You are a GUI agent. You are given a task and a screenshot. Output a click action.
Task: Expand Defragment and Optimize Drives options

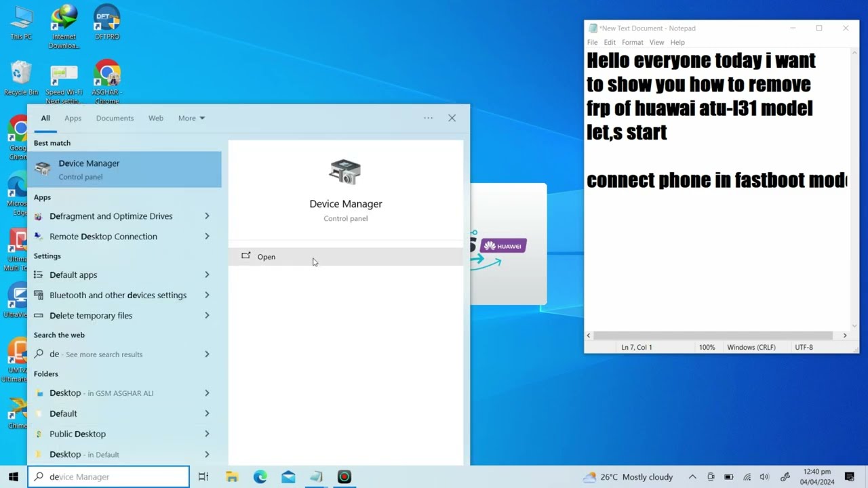pos(207,216)
